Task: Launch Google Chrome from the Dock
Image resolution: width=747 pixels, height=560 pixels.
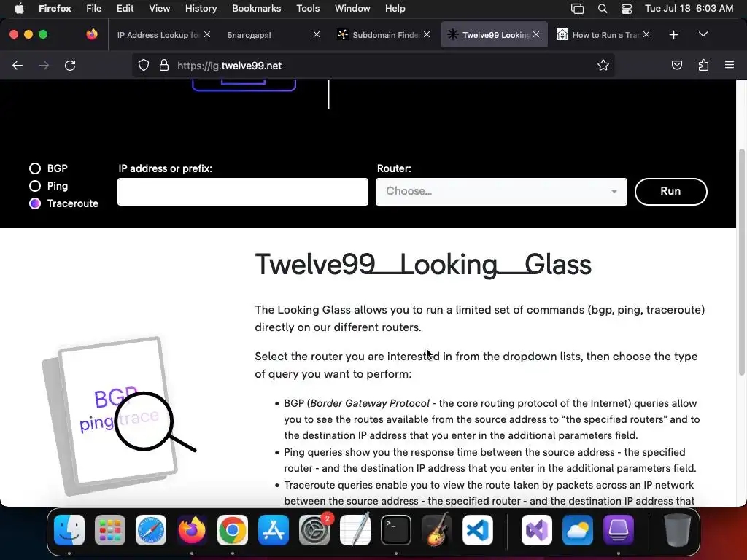Action: [233, 529]
